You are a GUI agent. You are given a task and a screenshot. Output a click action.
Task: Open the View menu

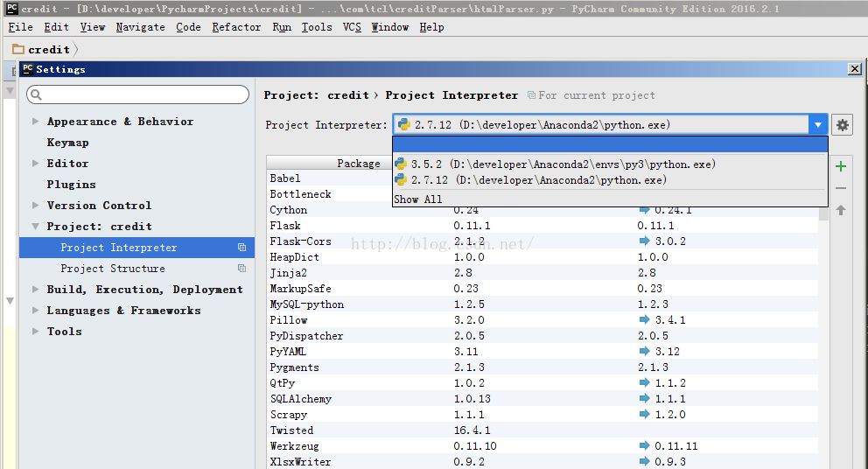tap(93, 27)
